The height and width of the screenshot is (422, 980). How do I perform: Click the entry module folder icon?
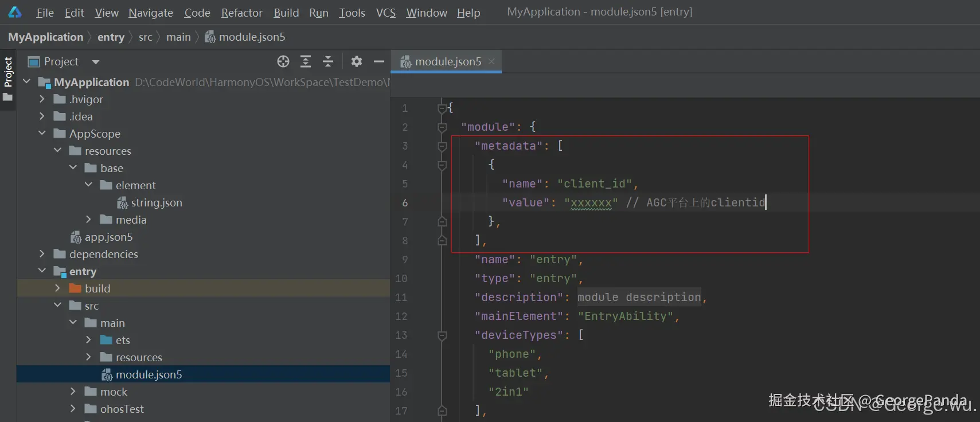[60, 271]
